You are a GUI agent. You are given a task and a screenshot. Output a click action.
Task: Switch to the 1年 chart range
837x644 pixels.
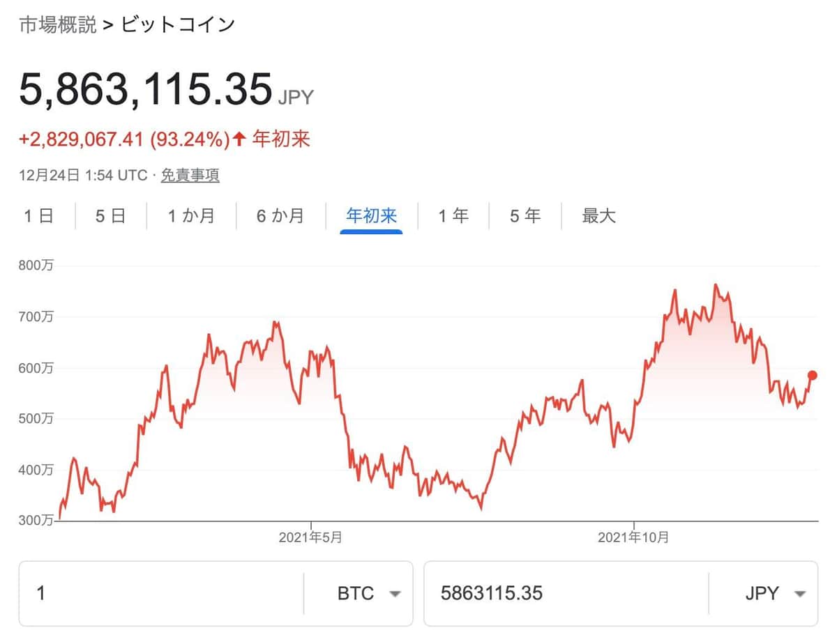coord(453,216)
